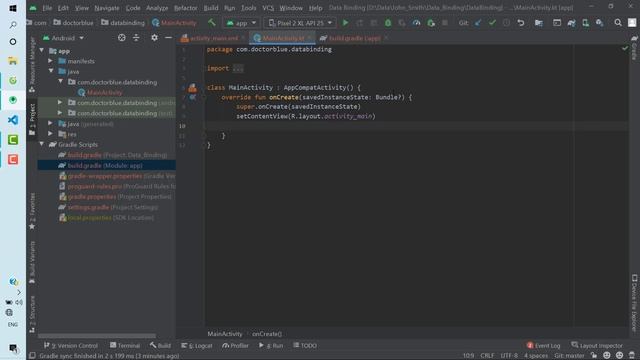Open the Pixel 2 XL API 25 device dropdown
The image size is (640, 360).
tap(300, 23)
